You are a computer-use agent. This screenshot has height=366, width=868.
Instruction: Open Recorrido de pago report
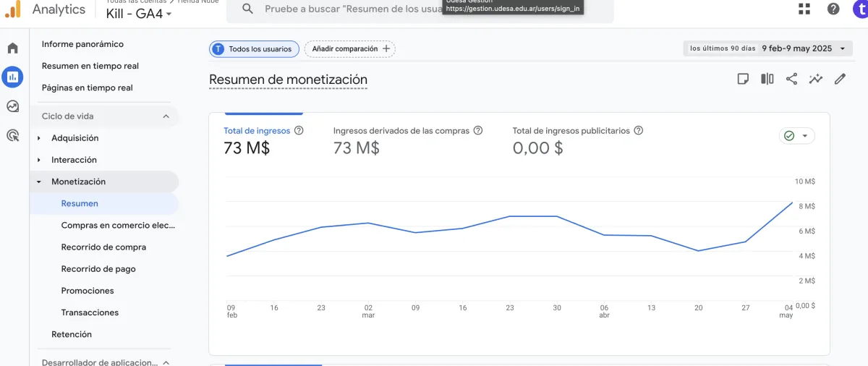pos(98,268)
